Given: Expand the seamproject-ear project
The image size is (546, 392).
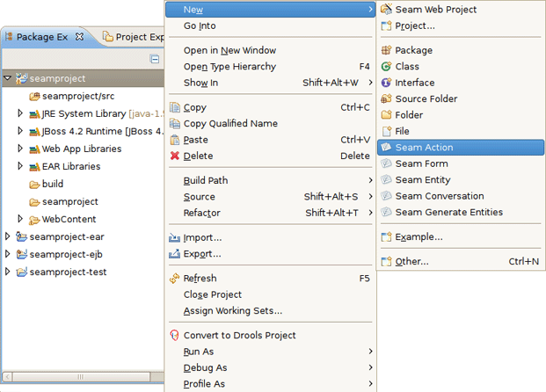Looking at the screenshot, I should [x=8, y=236].
